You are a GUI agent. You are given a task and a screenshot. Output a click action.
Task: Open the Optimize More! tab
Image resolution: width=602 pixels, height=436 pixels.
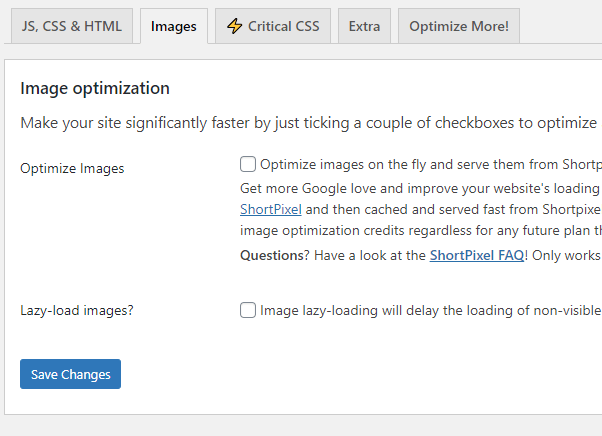point(459,26)
